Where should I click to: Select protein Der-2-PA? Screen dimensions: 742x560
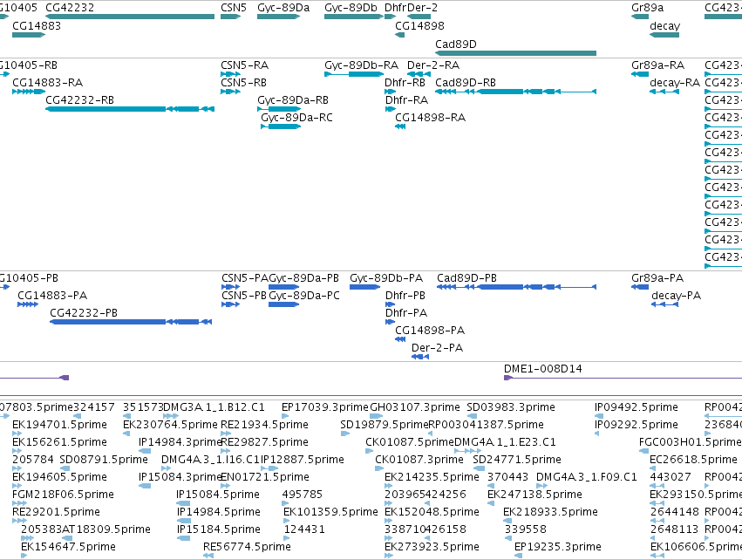(x=420, y=357)
